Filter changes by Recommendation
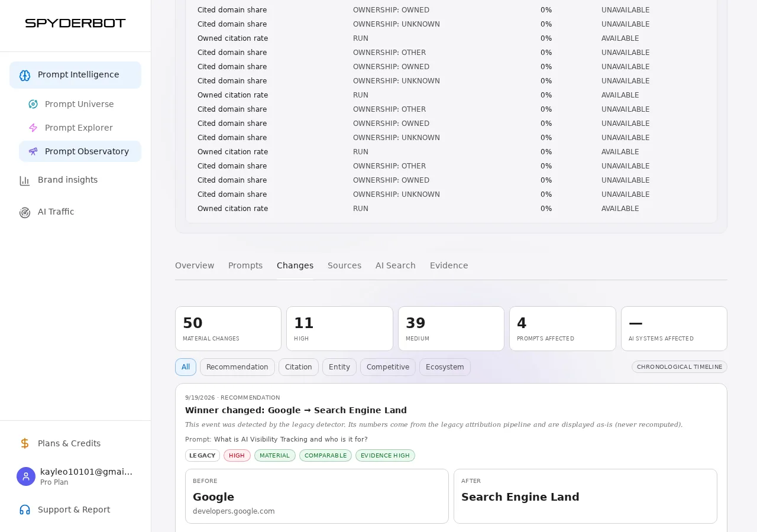The image size is (757, 532). coord(237,367)
